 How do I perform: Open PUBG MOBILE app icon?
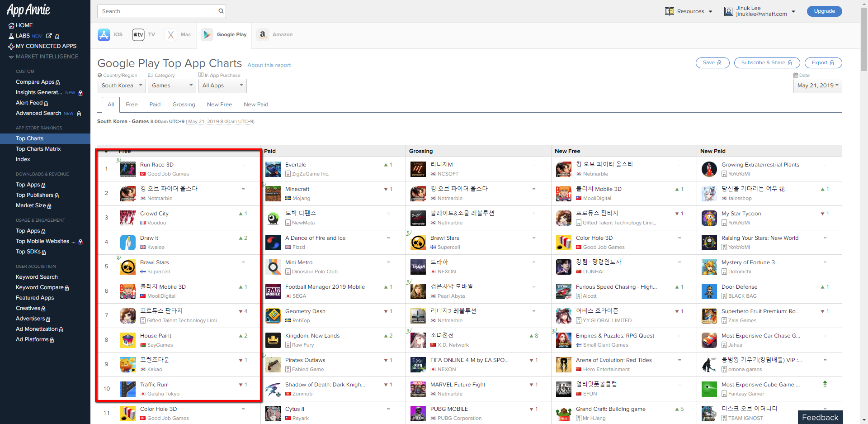pos(418,413)
